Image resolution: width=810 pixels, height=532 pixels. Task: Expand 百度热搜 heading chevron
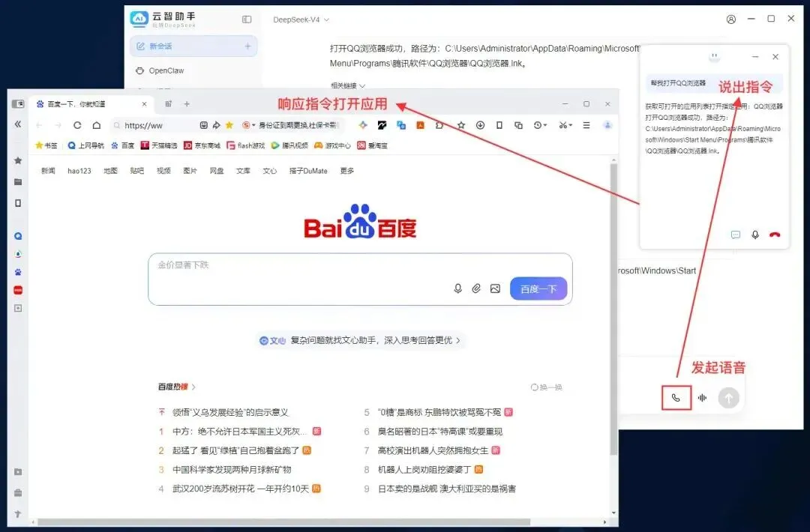(x=193, y=387)
